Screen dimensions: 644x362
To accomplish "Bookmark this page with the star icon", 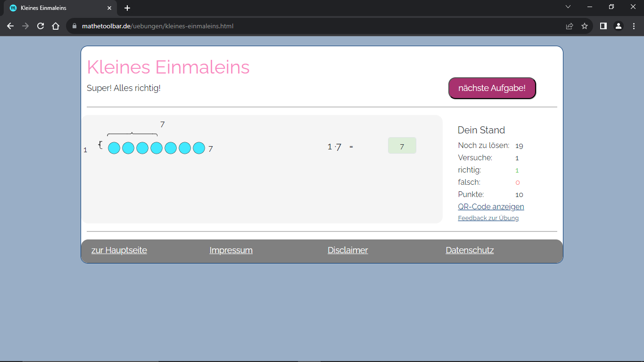I will tap(585, 26).
